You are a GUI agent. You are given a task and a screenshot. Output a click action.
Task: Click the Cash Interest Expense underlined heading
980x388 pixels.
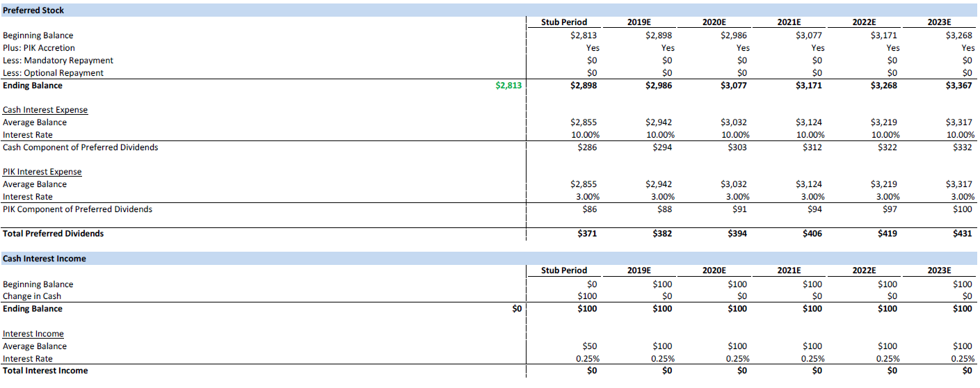45,110
